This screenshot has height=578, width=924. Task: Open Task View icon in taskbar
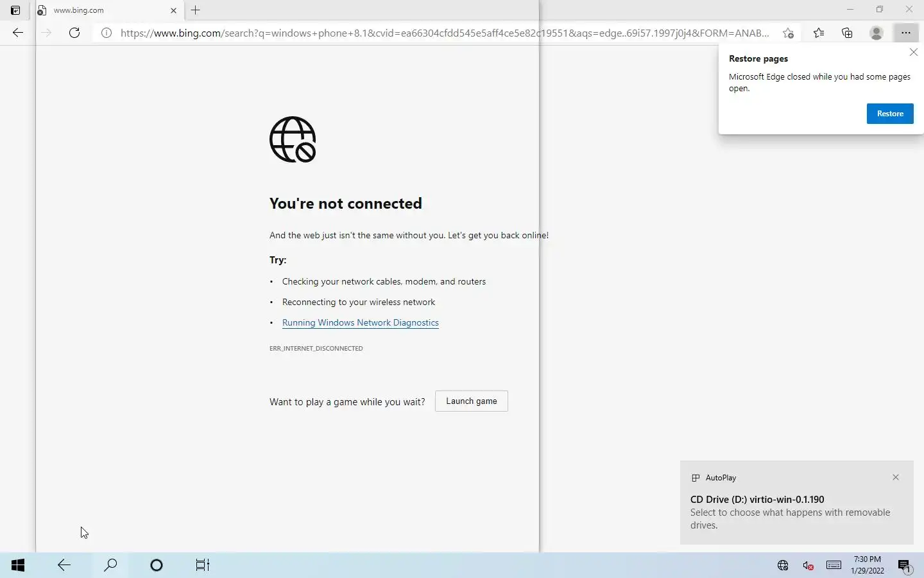tap(203, 565)
